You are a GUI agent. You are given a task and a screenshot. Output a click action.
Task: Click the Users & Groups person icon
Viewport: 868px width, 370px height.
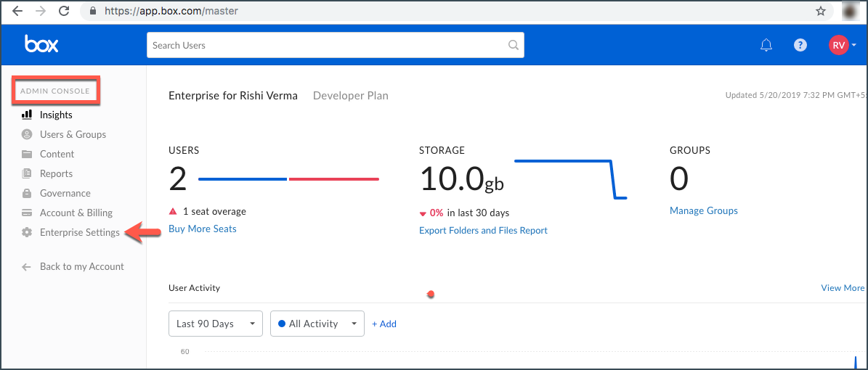coord(27,134)
